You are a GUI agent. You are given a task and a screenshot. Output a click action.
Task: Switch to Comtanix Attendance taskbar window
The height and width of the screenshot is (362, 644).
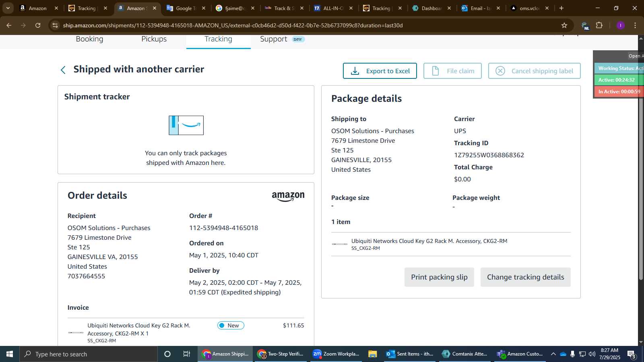tap(465, 354)
